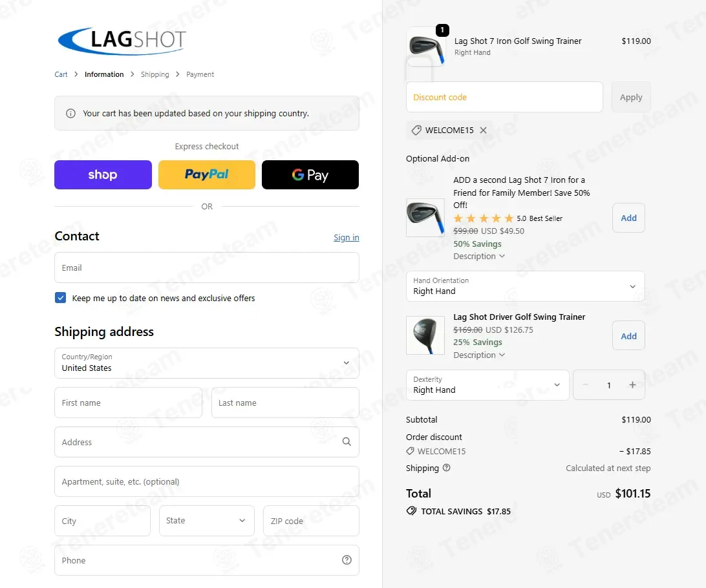Screen dimensions: 706x588
Task: Click the Sign in link
Action: (x=347, y=237)
